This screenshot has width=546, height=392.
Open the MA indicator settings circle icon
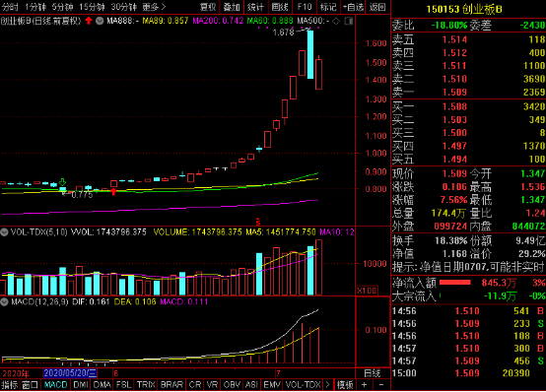coord(100,21)
